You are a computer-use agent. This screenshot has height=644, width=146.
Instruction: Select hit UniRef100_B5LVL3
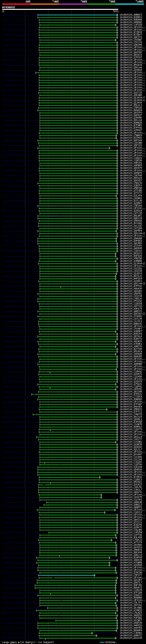tap(131, 105)
